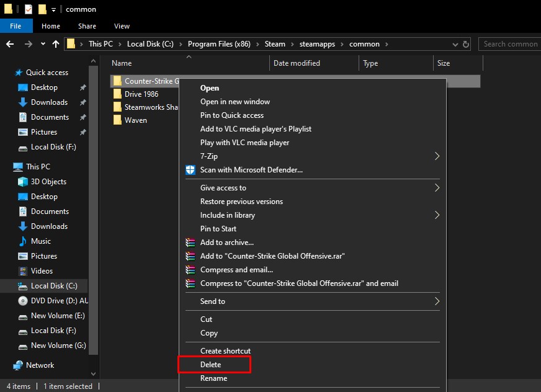Click the Quick access star icon
Image resolution: width=541 pixels, height=392 pixels.
tap(18, 73)
